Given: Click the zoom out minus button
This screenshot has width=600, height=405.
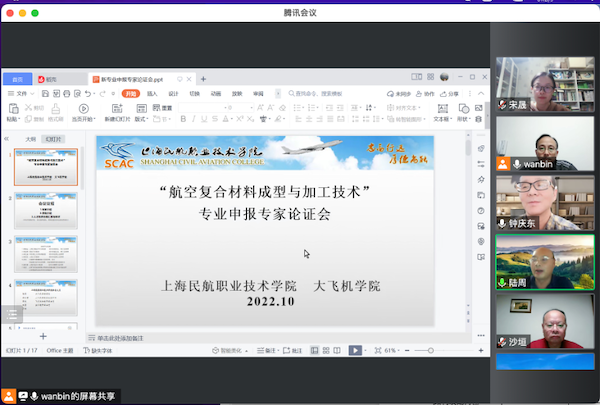Looking at the screenshot, I should (407, 350).
